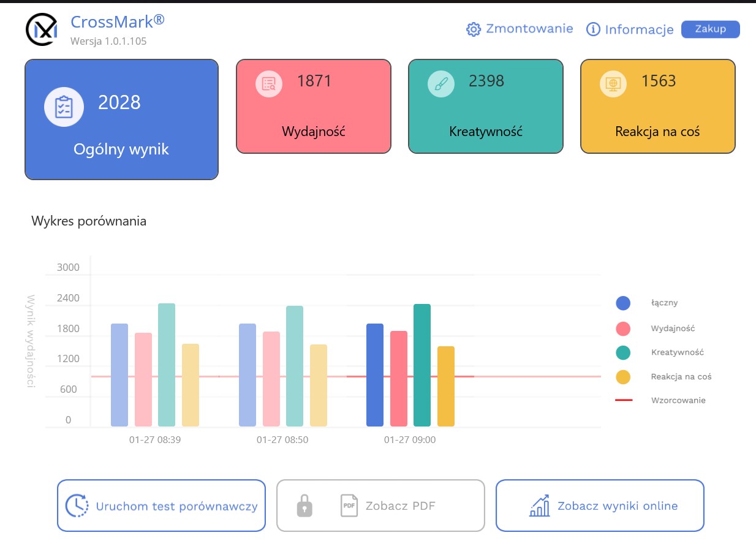Select the dark teal Kreatywność bar at 09:00

[x=422, y=365]
